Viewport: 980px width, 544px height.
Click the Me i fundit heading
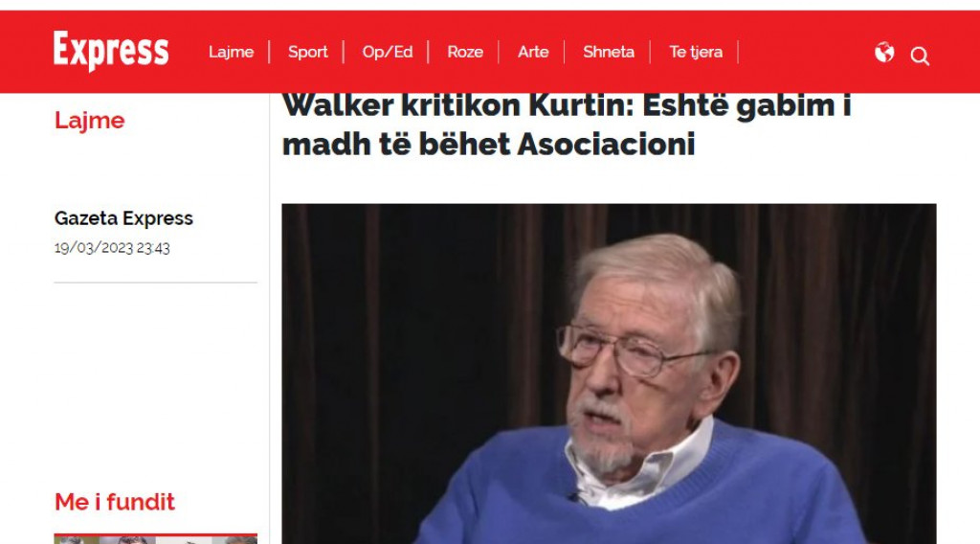click(x=115, y=502)
